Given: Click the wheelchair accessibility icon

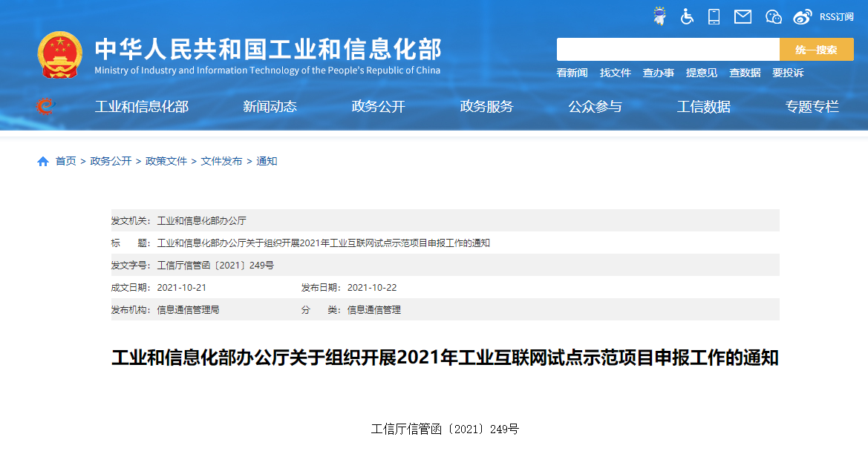Looking at the screenshot, I should pos(687,16).
